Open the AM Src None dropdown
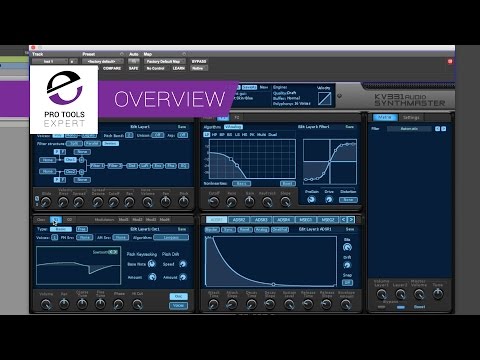The height and width of the screenshot is (360, 480). (120, 237)
